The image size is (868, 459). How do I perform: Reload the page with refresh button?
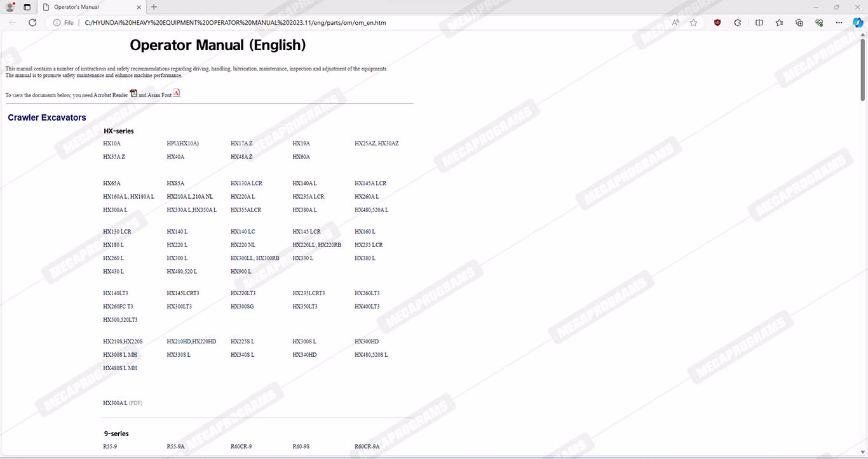click(32, 23)
